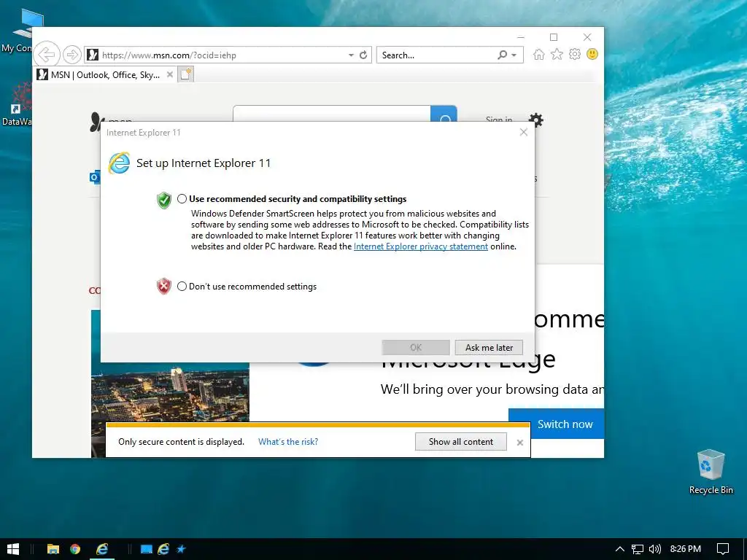The image size is (747, 560).
Task: Close the Internet Explorer 11 setup dialog
Action: [x=524, y=132]
